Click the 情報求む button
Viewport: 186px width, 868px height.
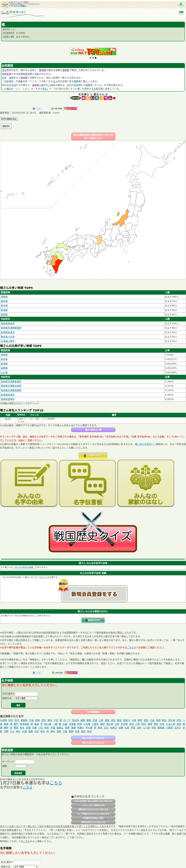[x=6, y=126]
